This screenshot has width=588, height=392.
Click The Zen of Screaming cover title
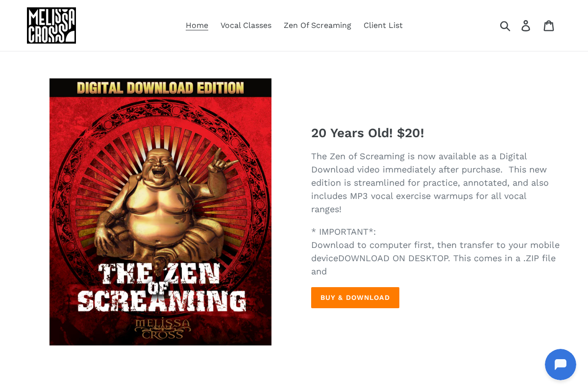(162, 288)
